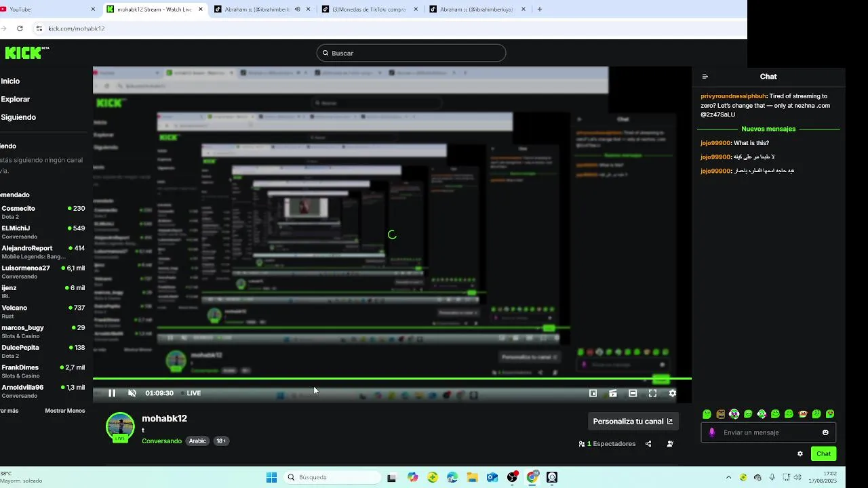This screenshot has height=488, width=868.
Task: Insert the clown emote
Action: click(x=734, y=414)
